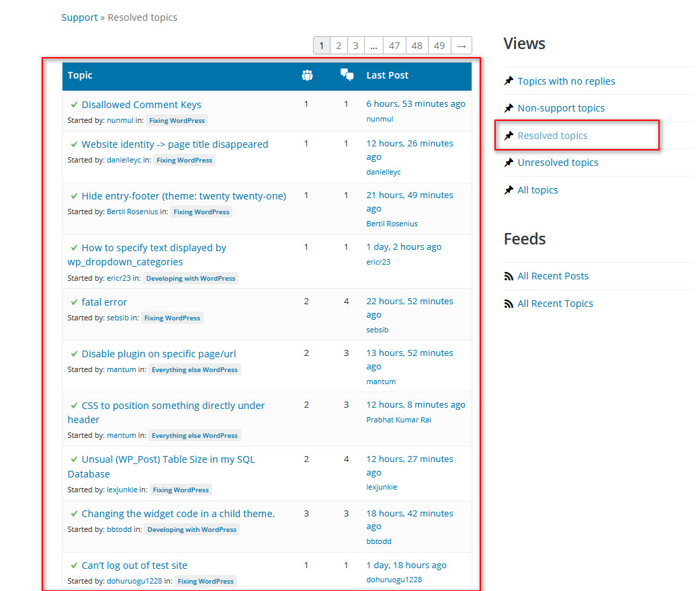700x591 pixels.
Task: Open Changing the widget code topic
Action: 177,514
